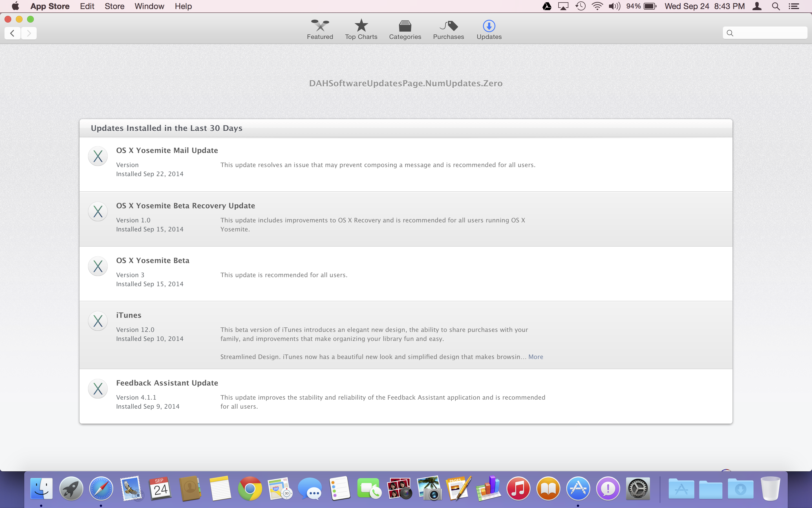Click the date and time in menu bar

point(705,6)
